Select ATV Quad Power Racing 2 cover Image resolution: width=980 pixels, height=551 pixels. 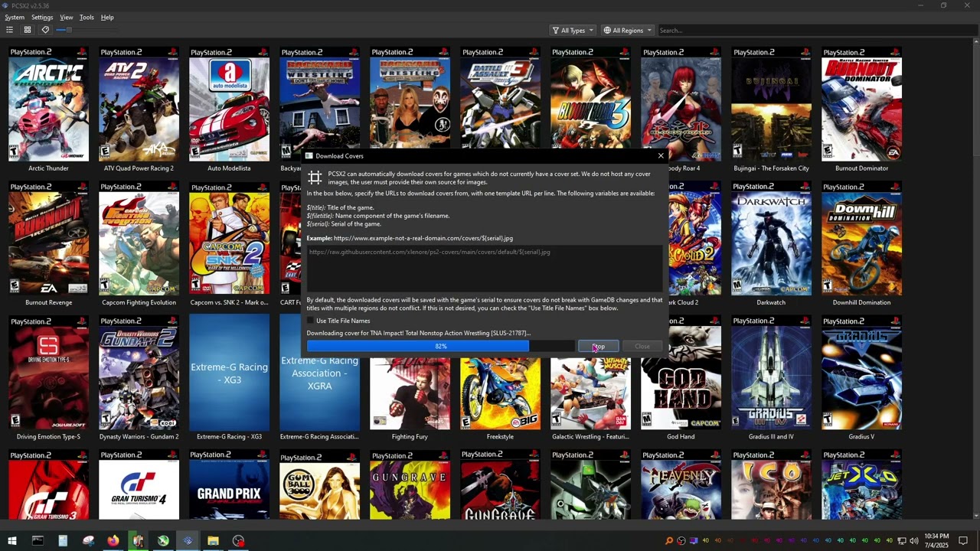(x=139, y=104)
